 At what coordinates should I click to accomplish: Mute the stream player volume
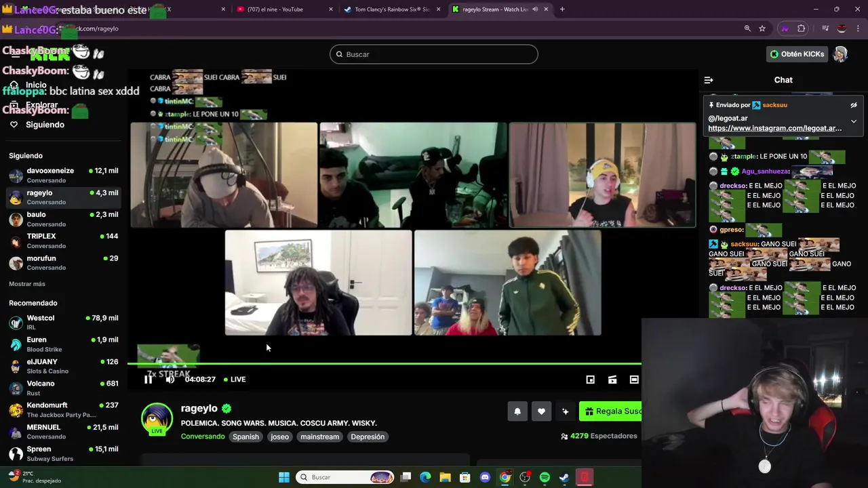[x=170, y=380]
